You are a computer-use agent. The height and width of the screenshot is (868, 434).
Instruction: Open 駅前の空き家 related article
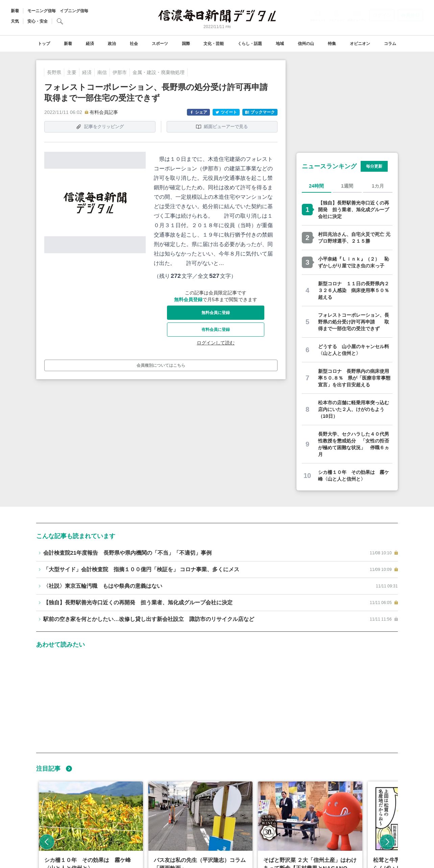(x=149, y=619)
